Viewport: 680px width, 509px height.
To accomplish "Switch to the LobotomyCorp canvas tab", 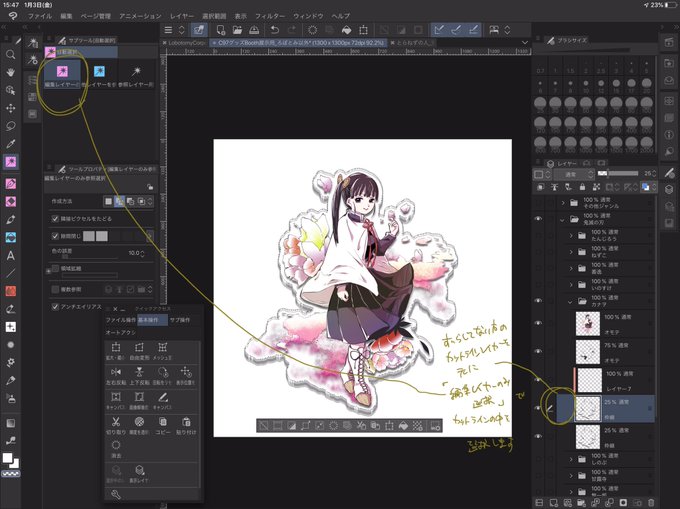I will click(x=187, y=43).
